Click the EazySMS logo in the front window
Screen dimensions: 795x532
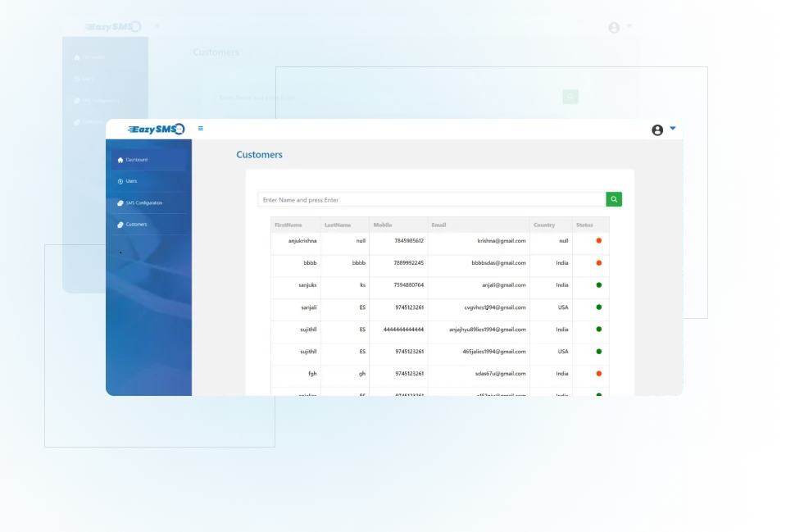pyautogui.click(x=157, y=130)
